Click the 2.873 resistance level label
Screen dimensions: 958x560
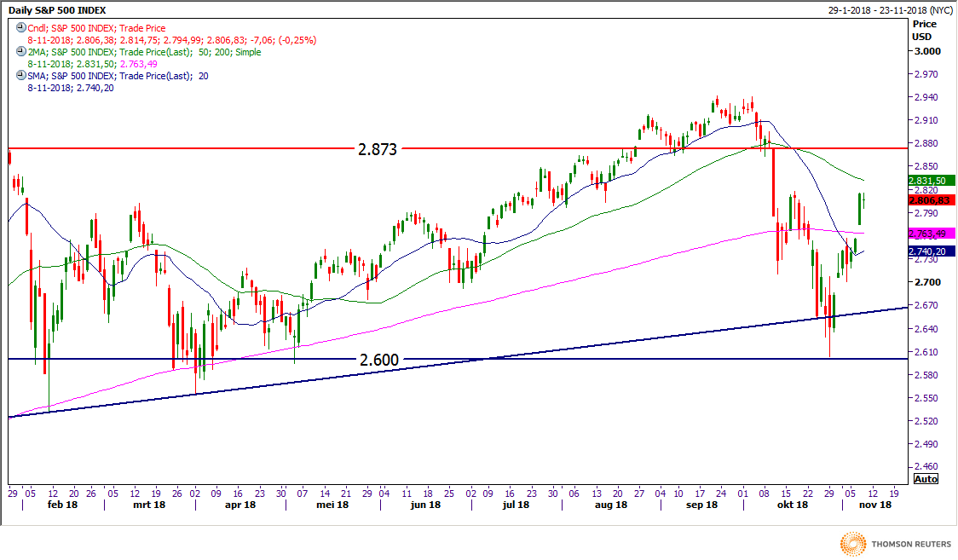pyautogui.click(x=378, y=149)
